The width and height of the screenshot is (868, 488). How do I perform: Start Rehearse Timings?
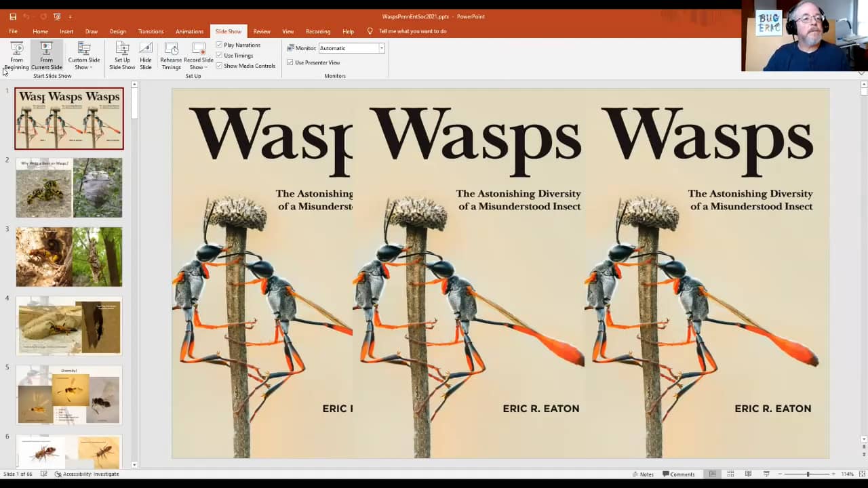point(171,56)
